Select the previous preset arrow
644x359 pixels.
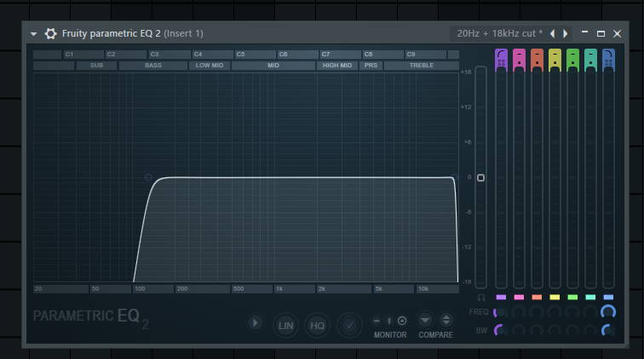point(553,34)
